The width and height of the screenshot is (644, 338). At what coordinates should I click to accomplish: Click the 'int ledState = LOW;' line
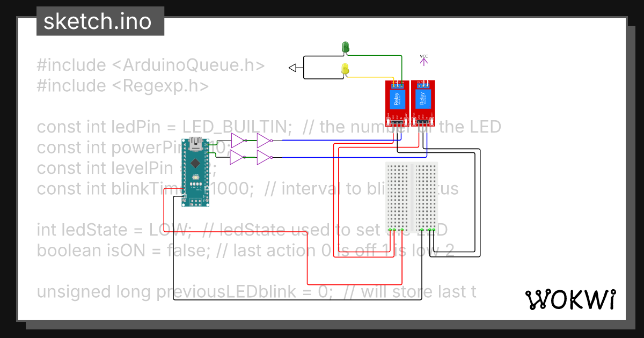(x=114, y=230)
